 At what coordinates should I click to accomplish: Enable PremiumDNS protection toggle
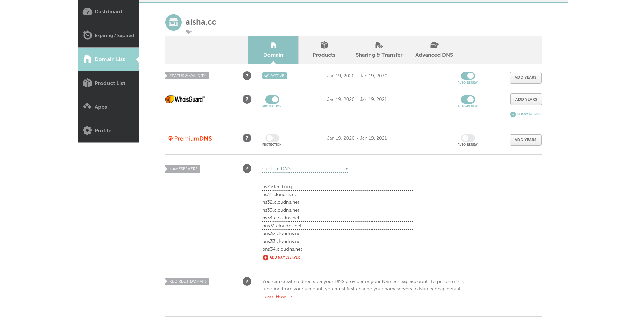click(x=272, y=138)
